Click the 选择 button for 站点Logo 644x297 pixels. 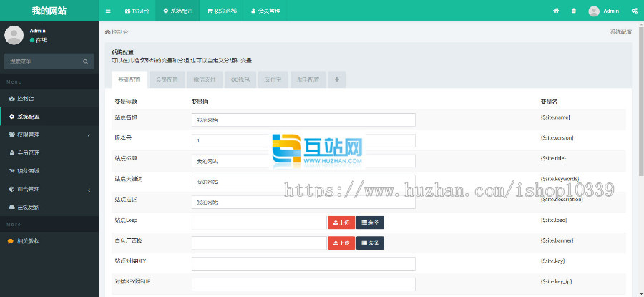pos(370,223)
